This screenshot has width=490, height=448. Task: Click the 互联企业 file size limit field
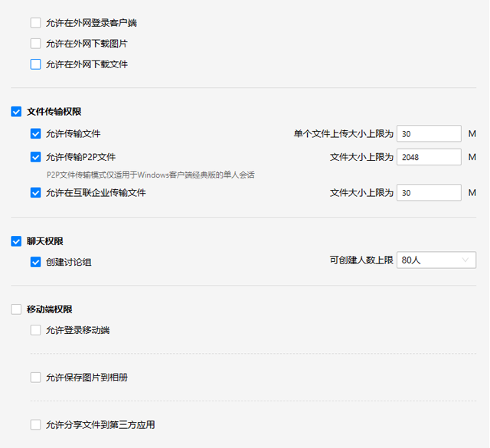pos(429,192)
